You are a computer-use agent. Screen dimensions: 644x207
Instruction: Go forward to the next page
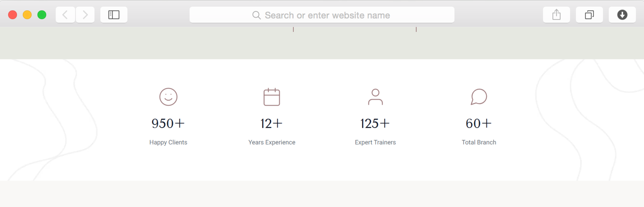[85, 15]
